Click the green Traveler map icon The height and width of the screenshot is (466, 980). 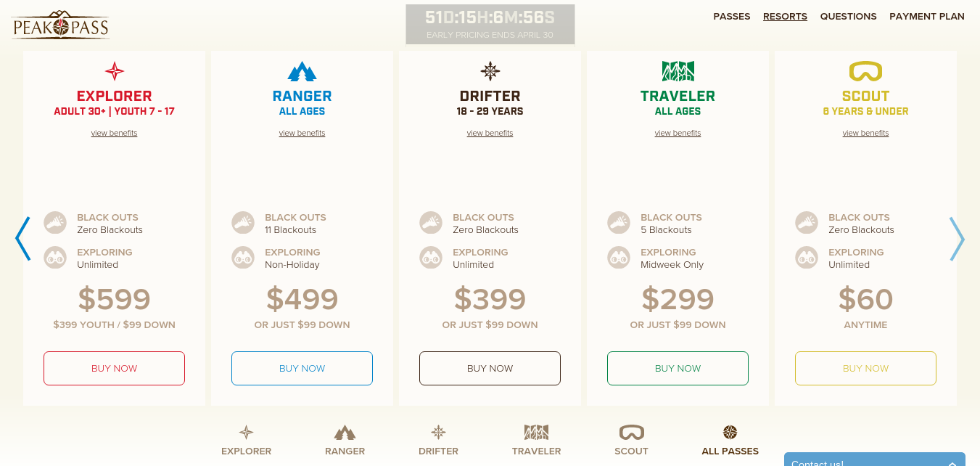point(678,71)
